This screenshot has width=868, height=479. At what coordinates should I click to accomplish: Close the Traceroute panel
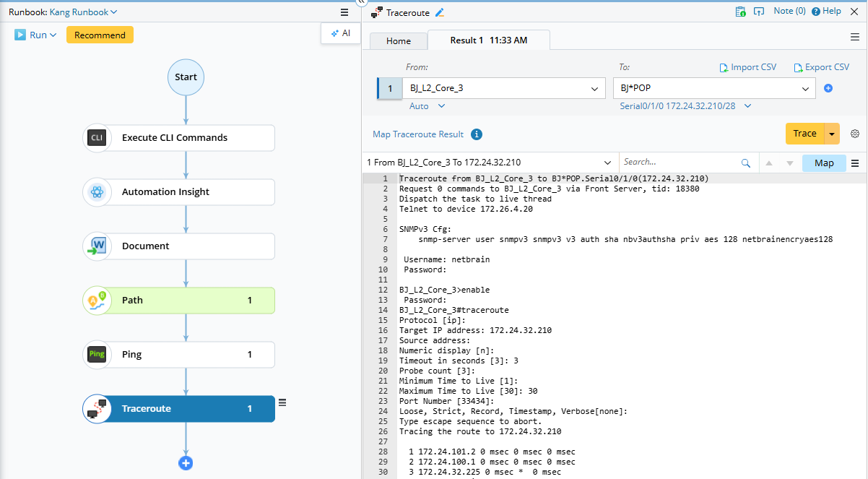(855, 12)
